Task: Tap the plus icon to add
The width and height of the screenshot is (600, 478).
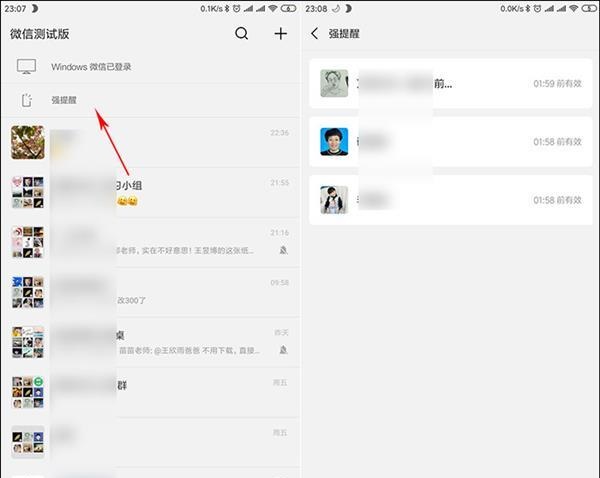Action: click(280, 34)
